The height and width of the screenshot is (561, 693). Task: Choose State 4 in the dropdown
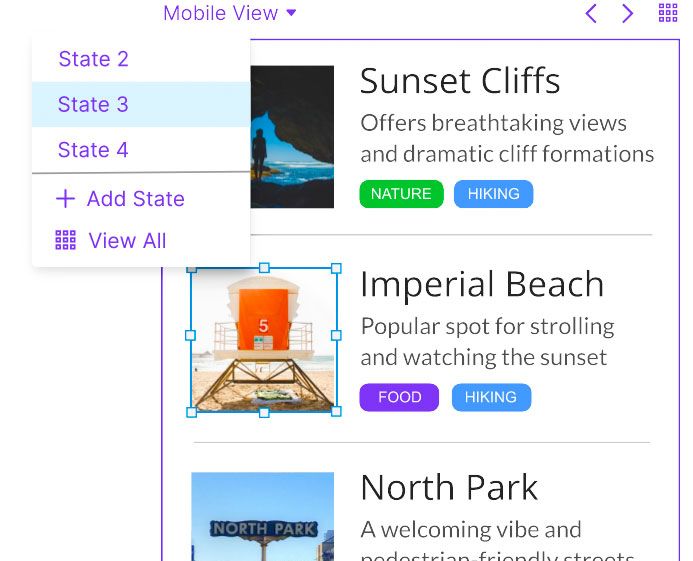coord(94,150)
